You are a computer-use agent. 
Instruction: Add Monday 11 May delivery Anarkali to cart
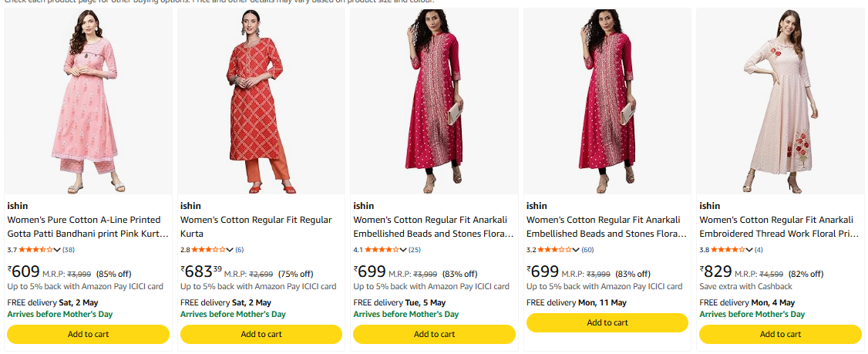[x=607, y=322]
